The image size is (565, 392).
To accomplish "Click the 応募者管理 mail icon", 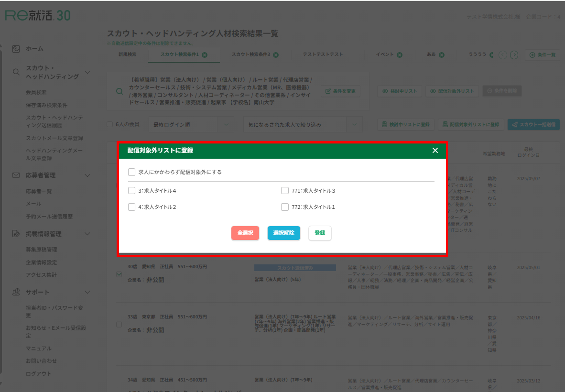I will coord(16,175).
